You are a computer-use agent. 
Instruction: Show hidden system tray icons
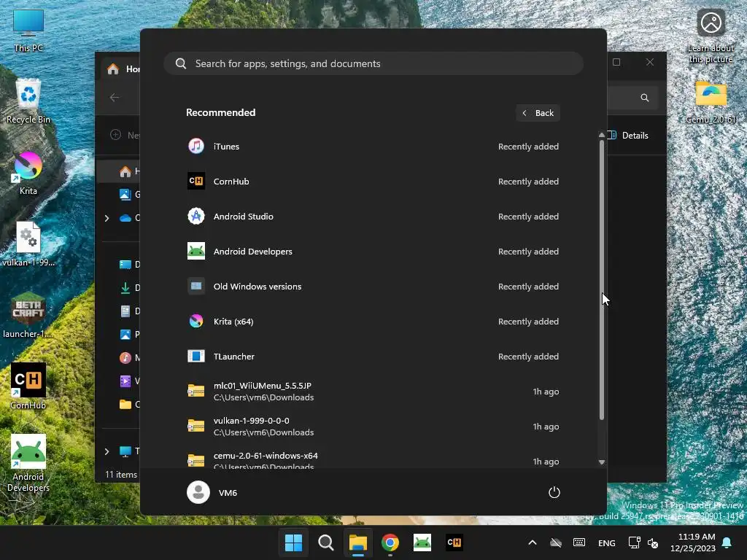coord(533,542)
